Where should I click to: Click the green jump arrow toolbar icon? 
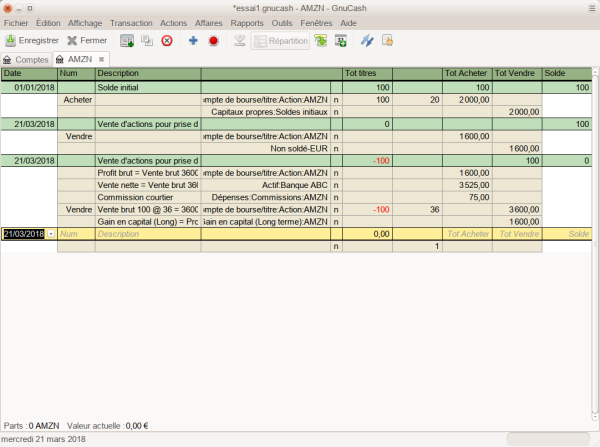320,41
